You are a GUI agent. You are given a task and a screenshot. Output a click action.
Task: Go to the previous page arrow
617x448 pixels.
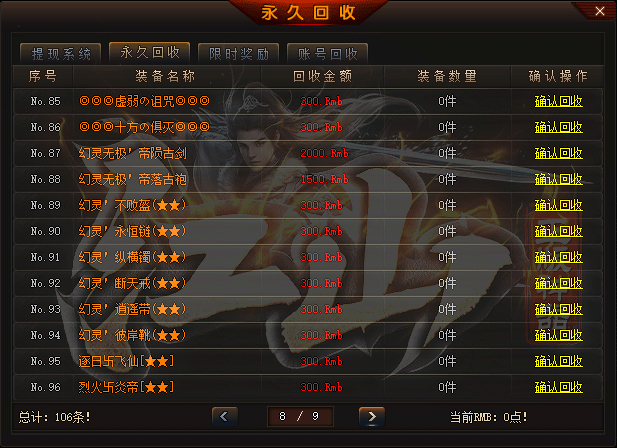[x=224, y=417]
